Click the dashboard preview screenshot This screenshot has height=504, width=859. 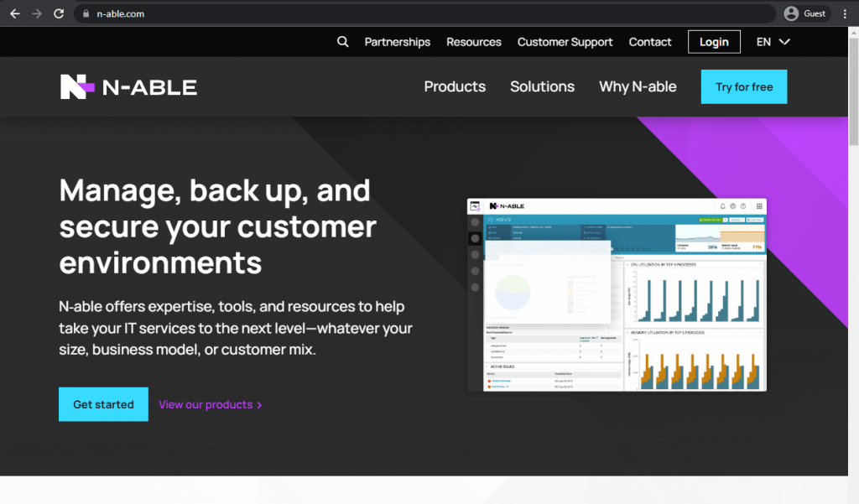tap(617, 294)
